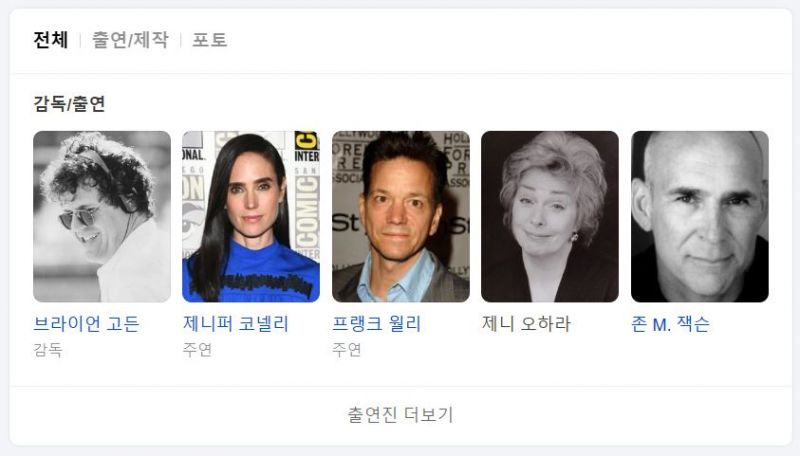Expand cast list with 출연진 더보기
The width and height of the screenshot is (800, 456).
click(x=401, y=415)
